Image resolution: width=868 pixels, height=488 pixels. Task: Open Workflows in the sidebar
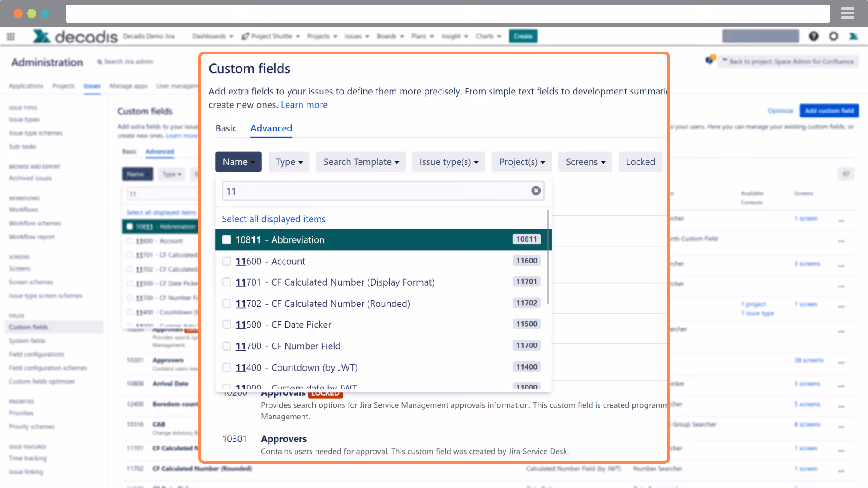coord(24,210)
